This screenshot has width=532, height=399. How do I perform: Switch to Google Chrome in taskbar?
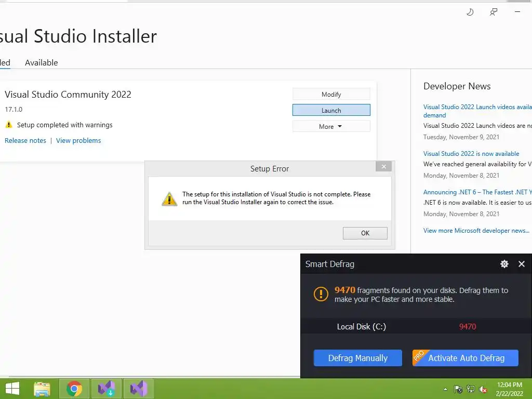[x=74, y=389]
